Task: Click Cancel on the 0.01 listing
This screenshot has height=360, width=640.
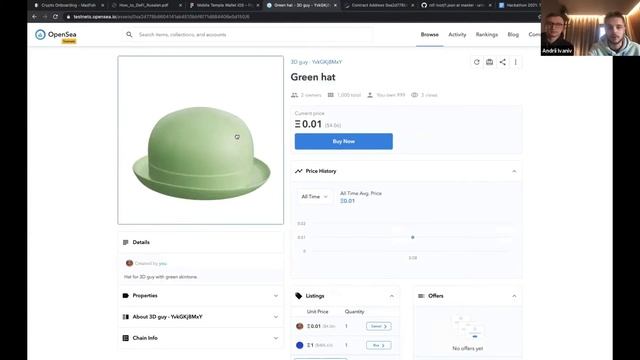Action: 379,326
